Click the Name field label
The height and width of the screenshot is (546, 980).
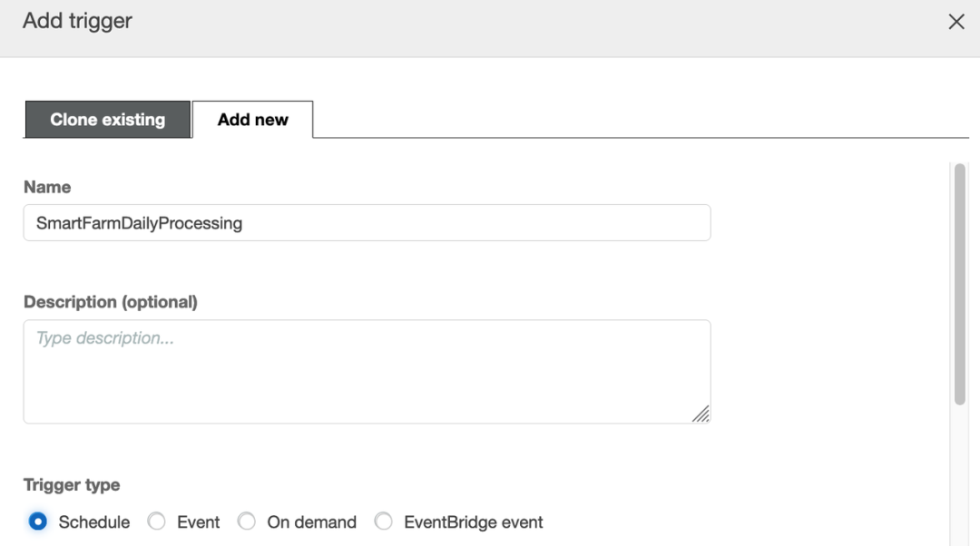[x=47, y=187]
